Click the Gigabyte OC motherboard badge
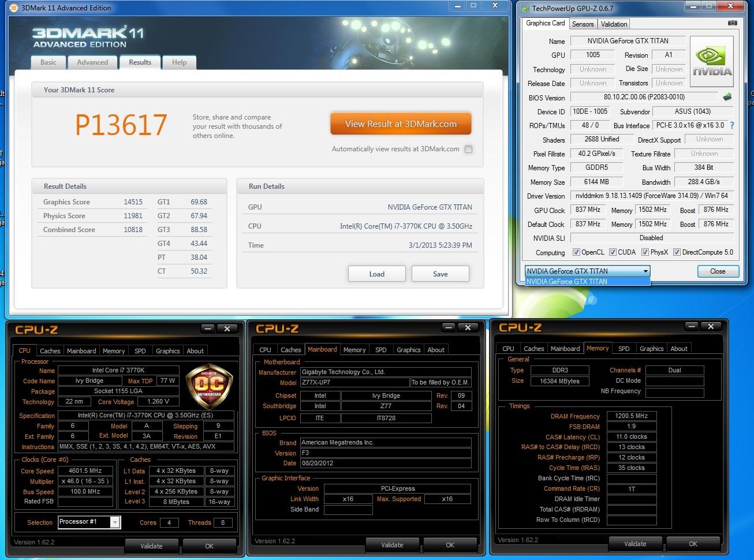The height and width of the screenshot is (560, 754). coord(209,386)
